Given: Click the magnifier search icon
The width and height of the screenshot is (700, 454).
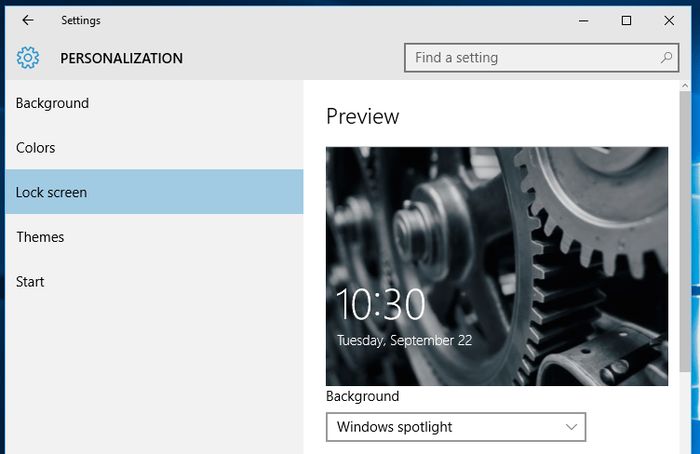Looking at the screenshot, I should tap(666, 58).
